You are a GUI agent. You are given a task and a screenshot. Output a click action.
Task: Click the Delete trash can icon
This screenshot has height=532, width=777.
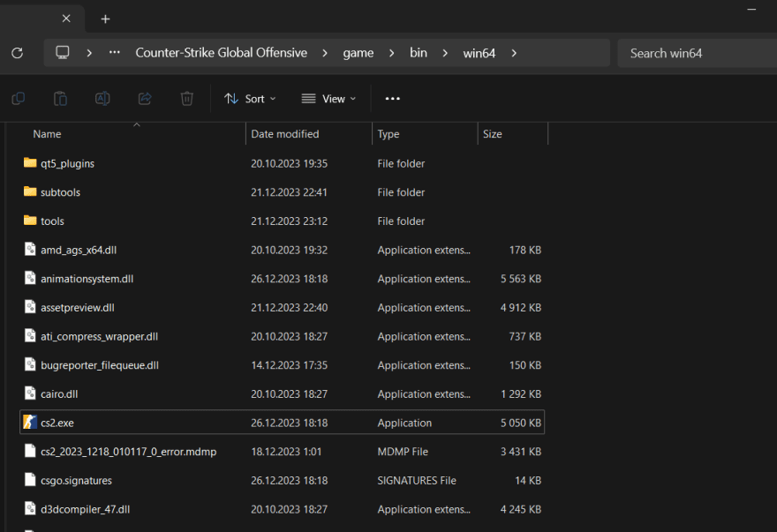(x=187, y=99)
